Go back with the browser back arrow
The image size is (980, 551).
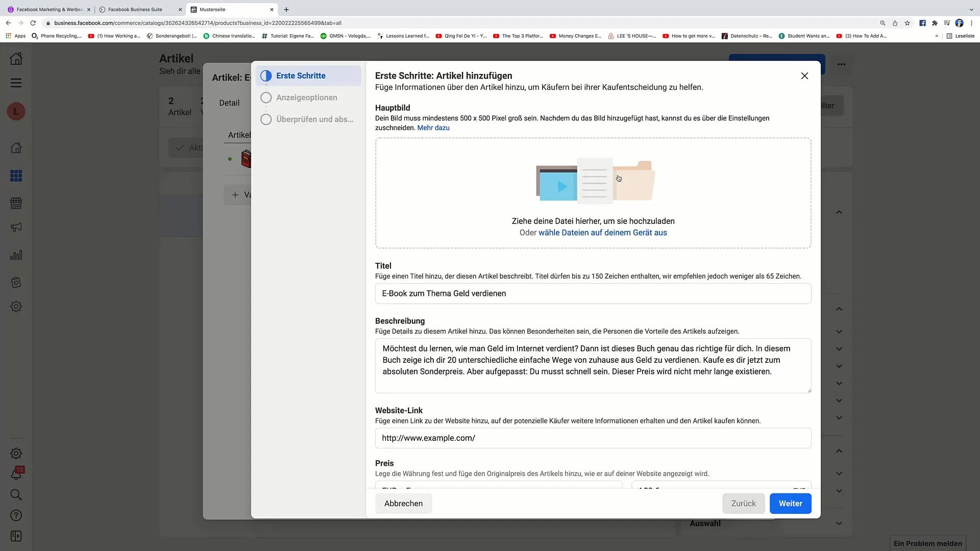(x=8, y=23)
